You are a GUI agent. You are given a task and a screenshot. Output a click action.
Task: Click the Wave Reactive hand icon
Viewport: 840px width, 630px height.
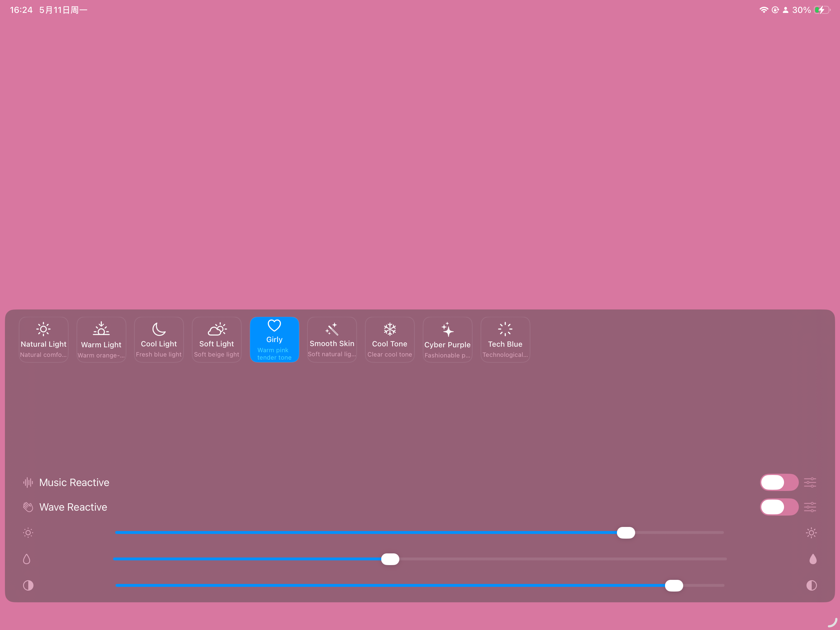click(28, 507)
